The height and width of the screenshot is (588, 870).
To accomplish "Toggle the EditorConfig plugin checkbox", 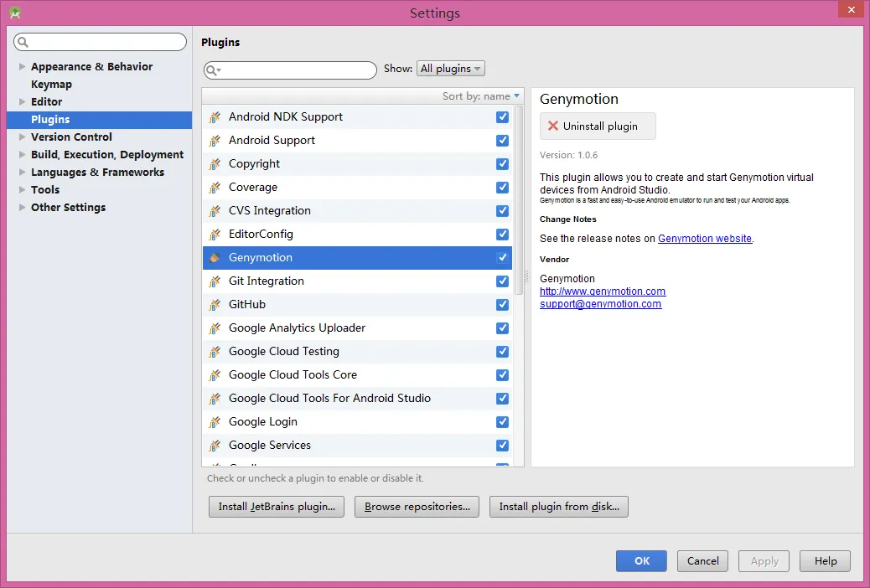I will click(x=502, y=235).
